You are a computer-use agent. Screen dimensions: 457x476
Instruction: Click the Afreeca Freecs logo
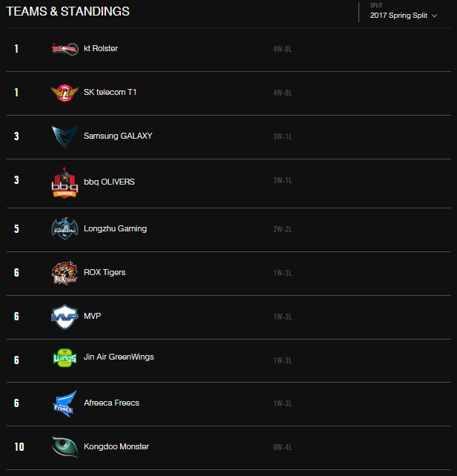click(64, 403)
